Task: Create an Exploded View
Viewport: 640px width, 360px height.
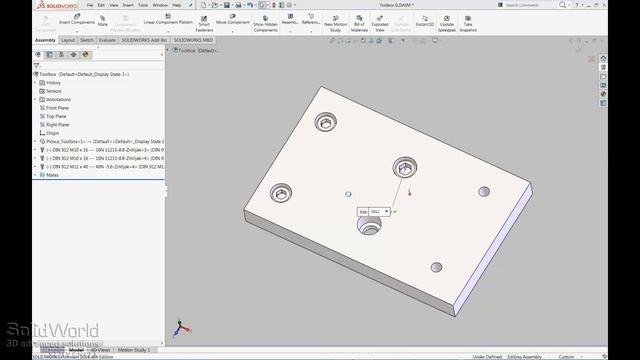Action: pyautogui.click(x=380, y=24)
